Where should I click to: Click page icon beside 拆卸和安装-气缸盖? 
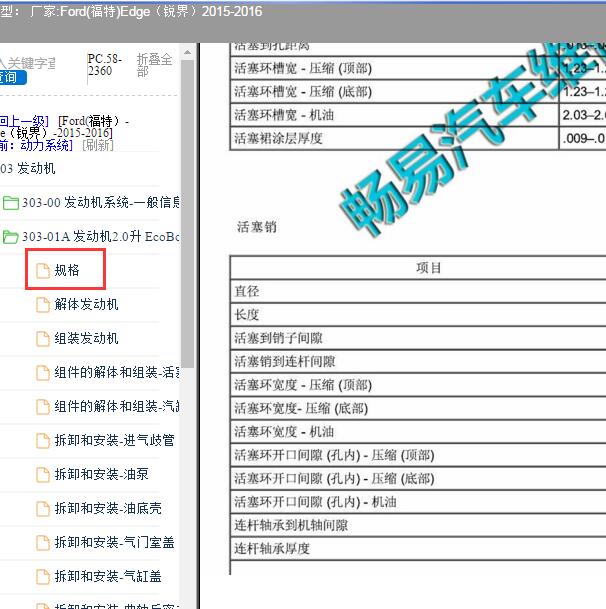[43, 576]
